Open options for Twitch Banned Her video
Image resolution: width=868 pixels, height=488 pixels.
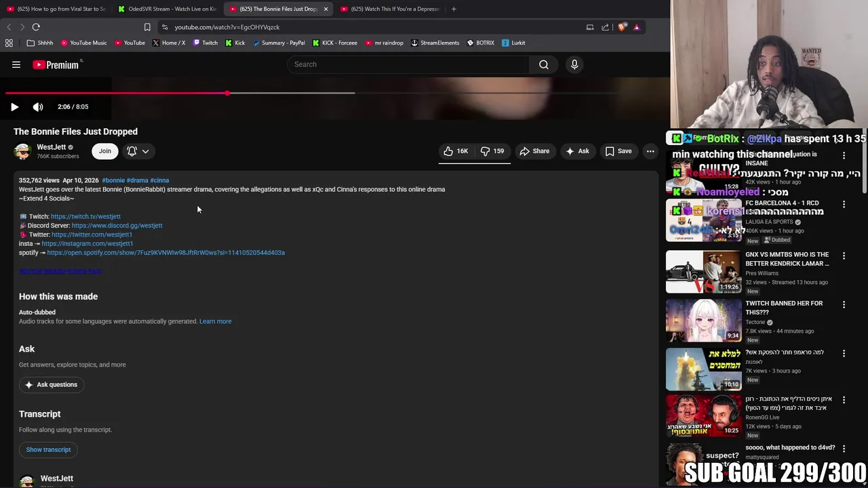click(x=844, y=305)
